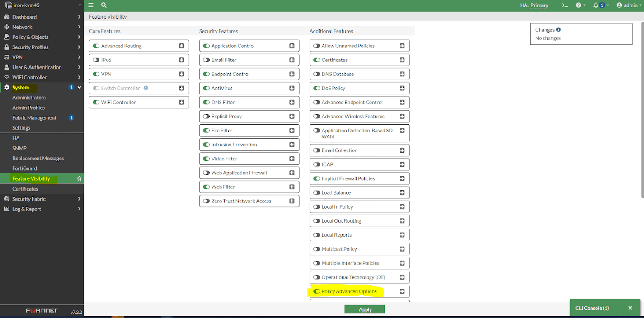Expand the Network menu chevron
Image resolution: width=644 pixels, height=318 pixels.
click(79, 27)
